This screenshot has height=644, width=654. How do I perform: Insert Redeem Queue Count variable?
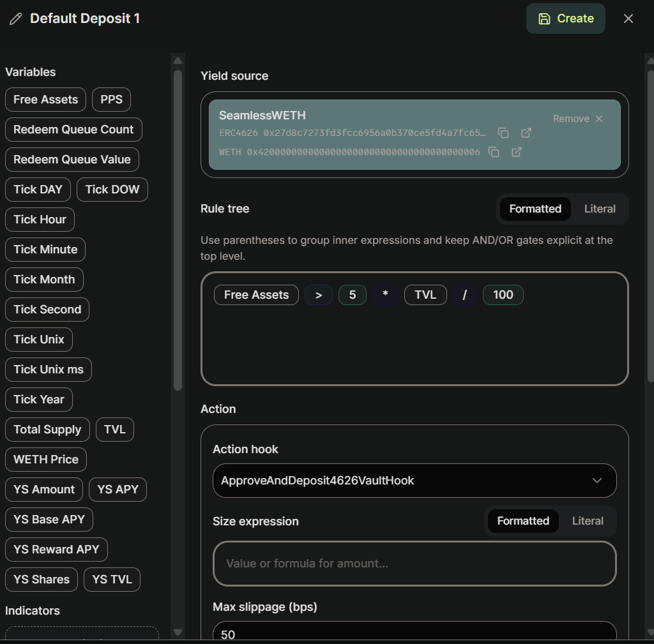point(73,130)
